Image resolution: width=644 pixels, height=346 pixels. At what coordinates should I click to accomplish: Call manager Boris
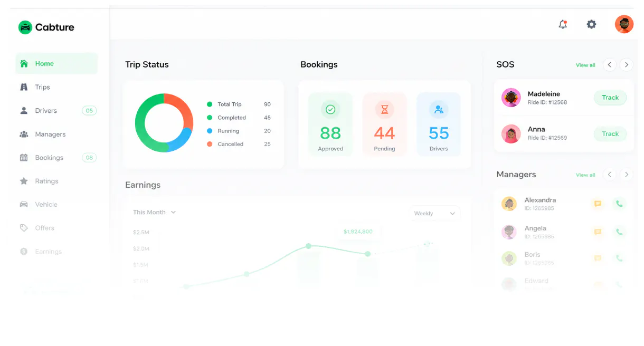(x=619, y=258)
